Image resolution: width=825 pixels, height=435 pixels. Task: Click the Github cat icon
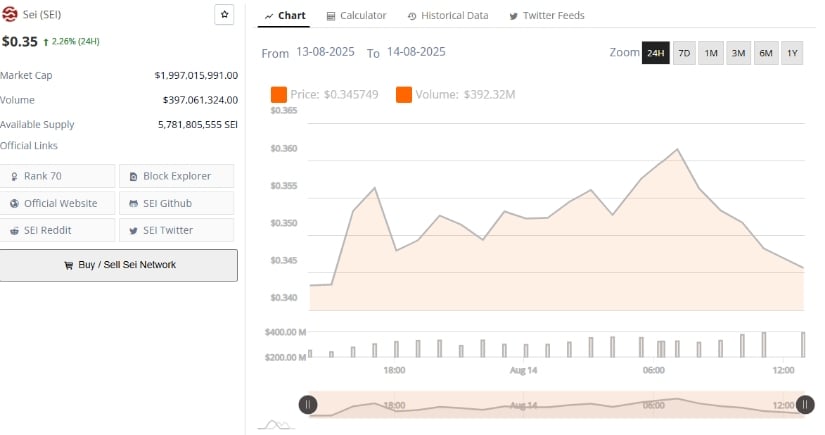(133, 204)
